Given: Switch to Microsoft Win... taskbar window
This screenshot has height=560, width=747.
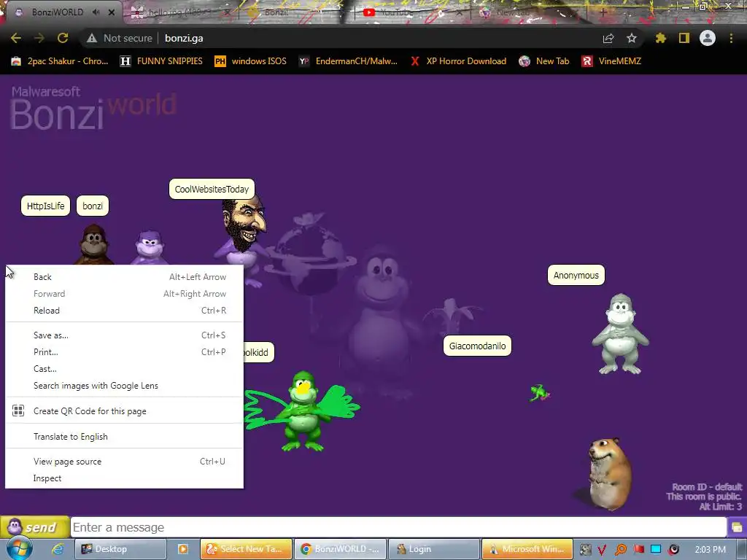Looking at the screenshot, I should coord(527,549).
